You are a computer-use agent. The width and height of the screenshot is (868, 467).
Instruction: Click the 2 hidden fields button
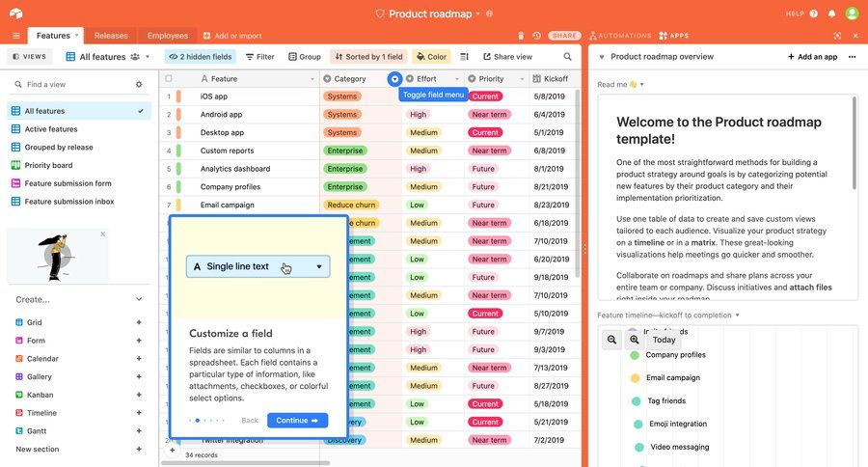pos(201,57)
